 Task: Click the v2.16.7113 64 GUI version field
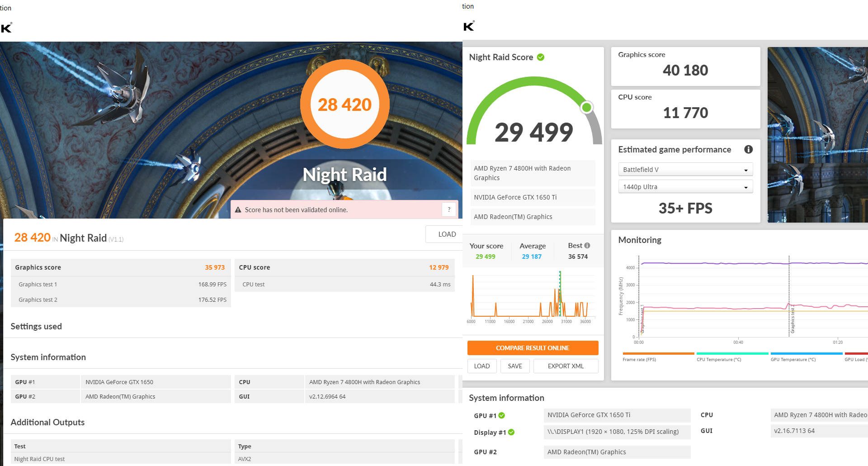coord(819,431)
